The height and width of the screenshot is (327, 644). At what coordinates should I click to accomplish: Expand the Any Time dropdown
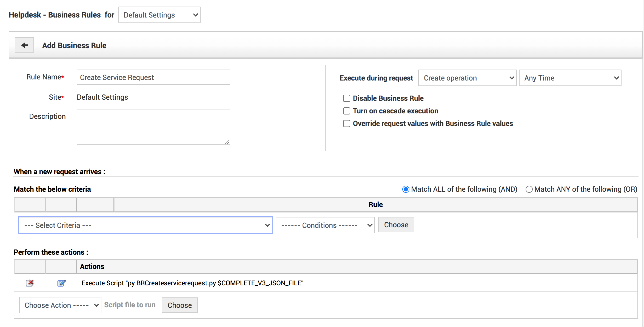click(570, 78)
